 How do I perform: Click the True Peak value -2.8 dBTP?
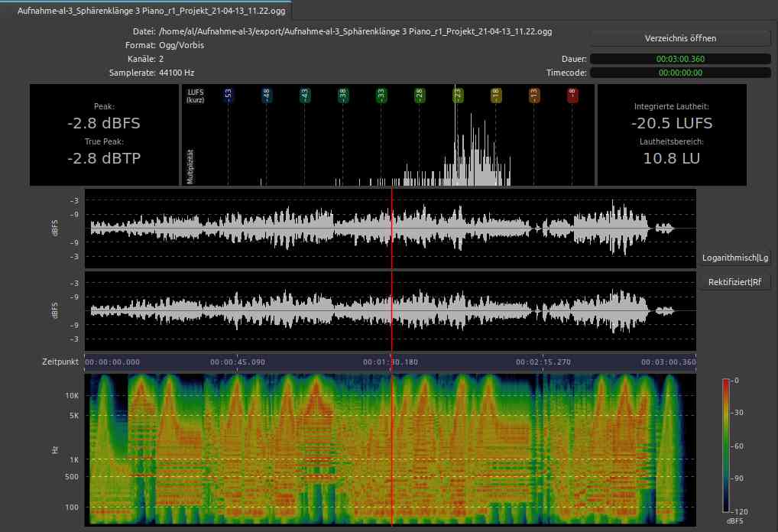pyautogui.click(x=104, y=158)
